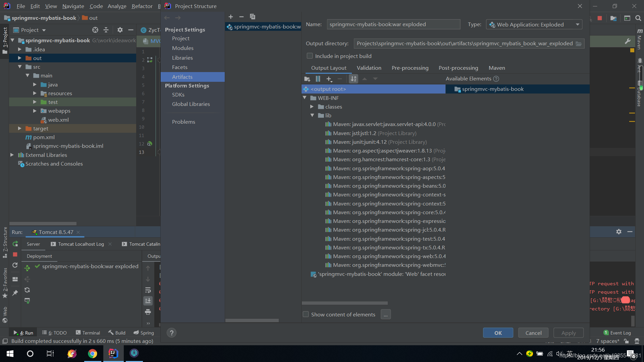The width and height of the screenshot is (644, 362).
Task: Open the Type dropdown for Web Application
Action: (x=534, y=24)
